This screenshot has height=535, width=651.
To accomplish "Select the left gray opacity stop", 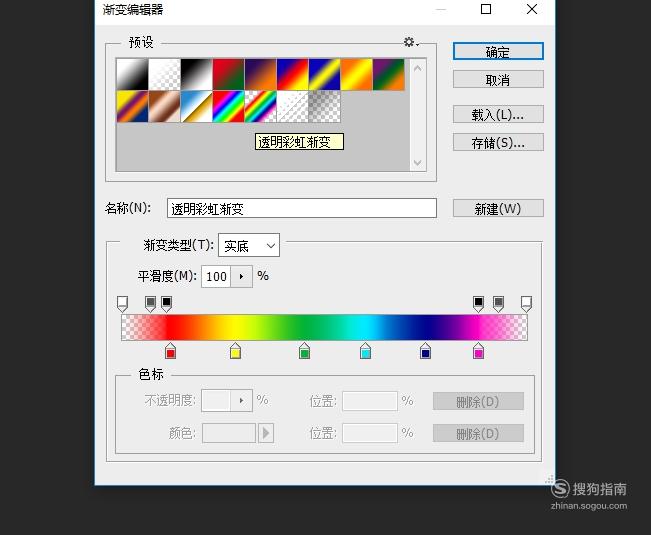I will [x=150, y=304].
